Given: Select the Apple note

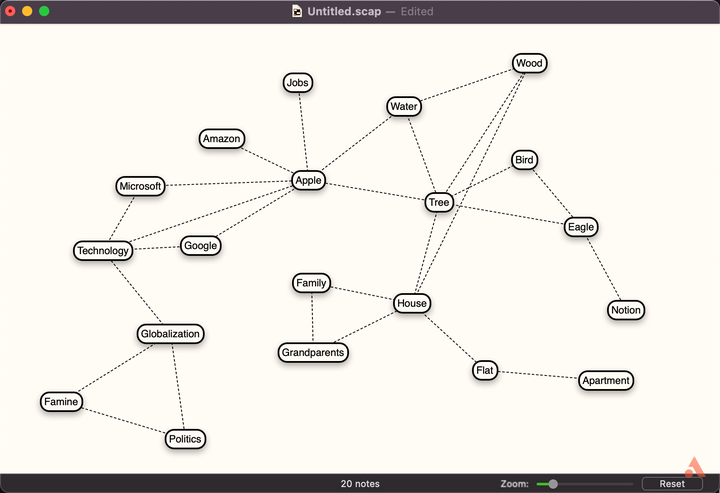Looking at the screenshot, I should point(309,180).
